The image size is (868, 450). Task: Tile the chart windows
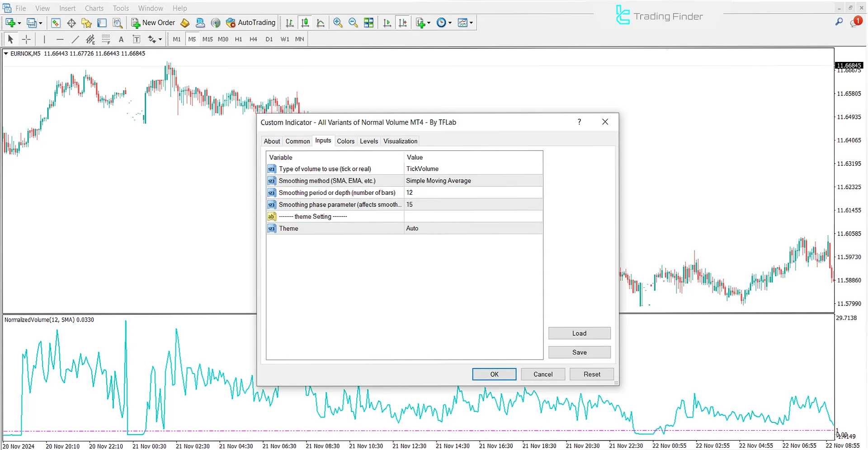[368, 23]
